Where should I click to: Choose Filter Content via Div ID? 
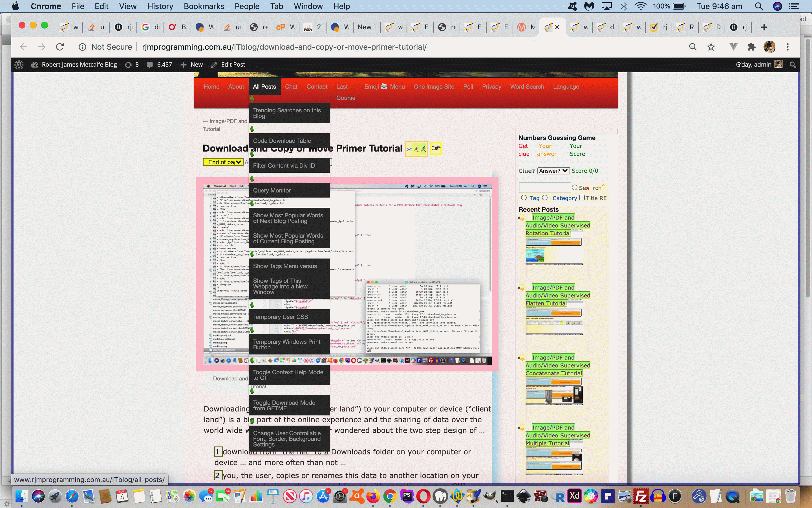coord(289,166)
